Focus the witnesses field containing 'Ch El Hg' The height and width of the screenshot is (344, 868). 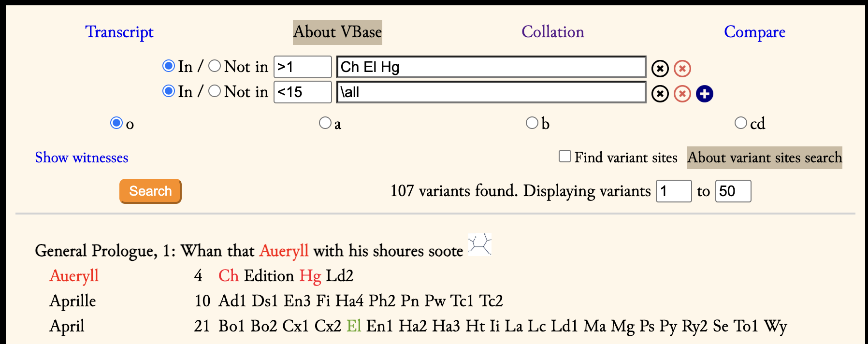pyautogui.click(x=491, y=67)
